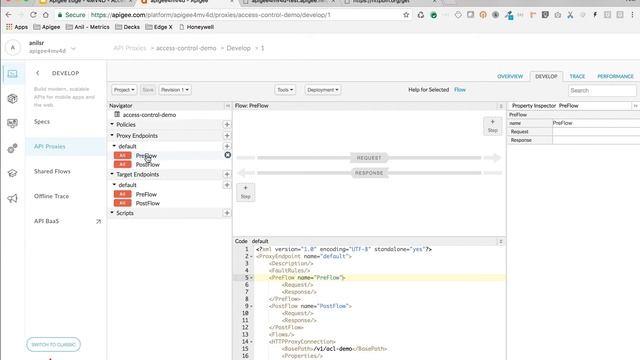Select the Develop icon in left rail
The height and width of the screenshot is (360, 640).
(x=13, y=74)
